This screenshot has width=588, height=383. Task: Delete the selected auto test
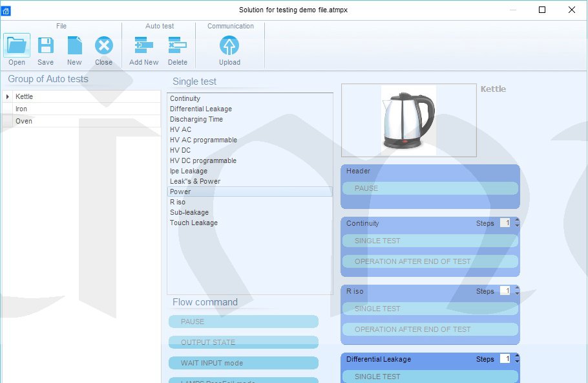coord(177,46)
